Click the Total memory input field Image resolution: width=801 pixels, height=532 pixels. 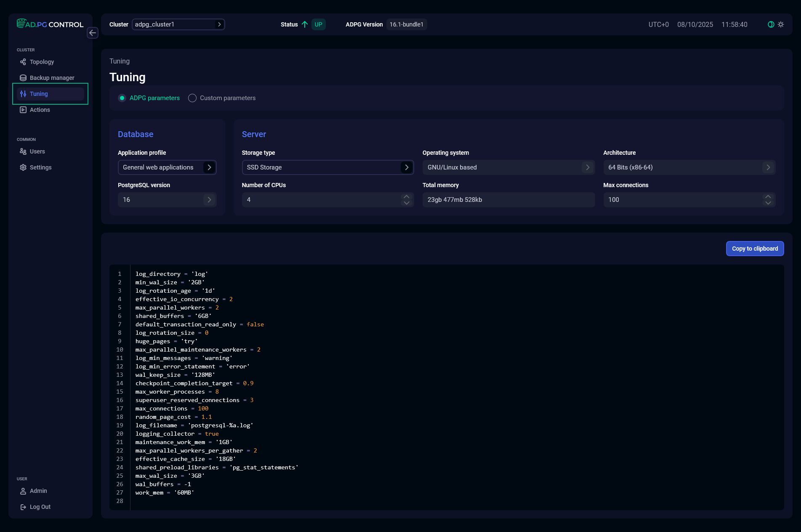pos(508,200)
